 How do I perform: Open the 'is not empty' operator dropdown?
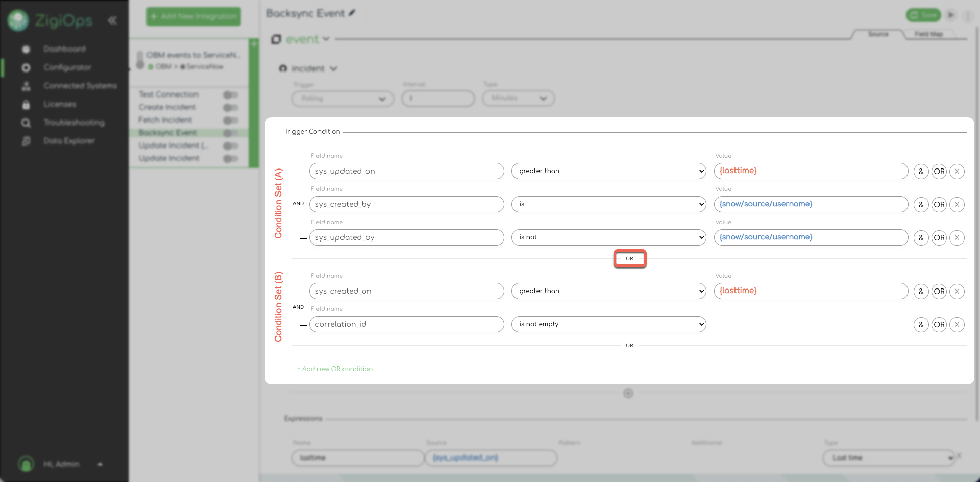pyautogui.click(x=608, y=324)
